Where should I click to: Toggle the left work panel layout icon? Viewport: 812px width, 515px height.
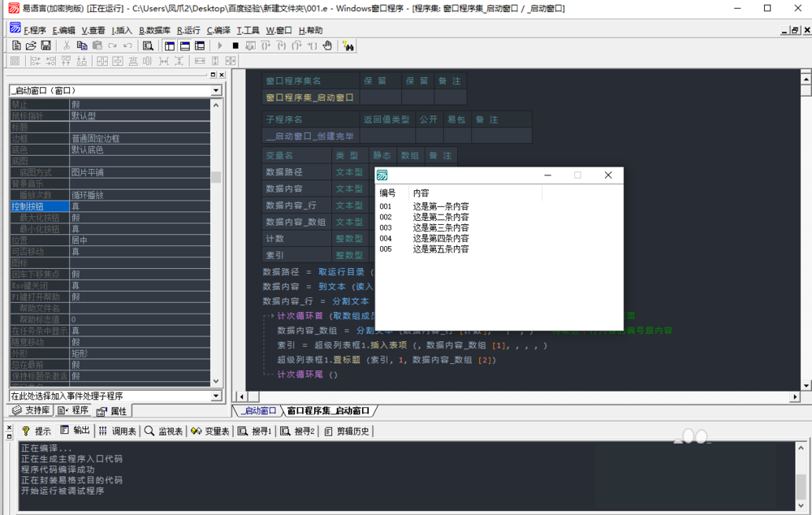tap(170, 45)
